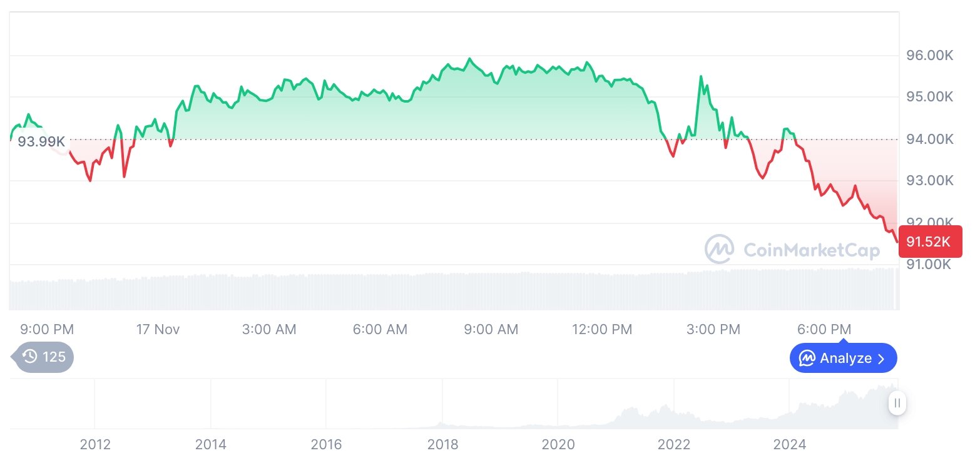Select 2024 on the overview timeline
The image size is (980, 458).
point(790,445)
